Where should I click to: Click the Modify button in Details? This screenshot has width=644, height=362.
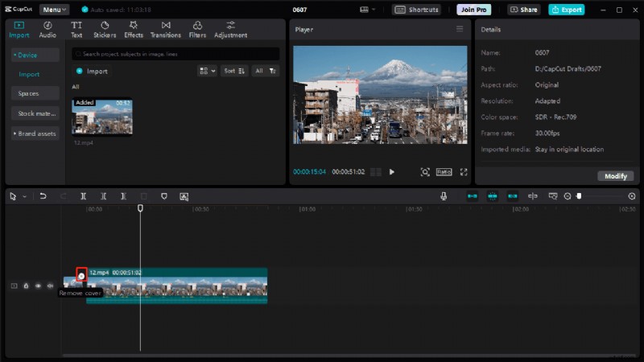[x=615, y=176]
